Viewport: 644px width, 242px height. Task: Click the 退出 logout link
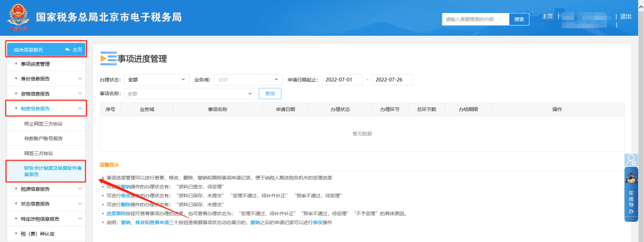(x=626, y=16)
